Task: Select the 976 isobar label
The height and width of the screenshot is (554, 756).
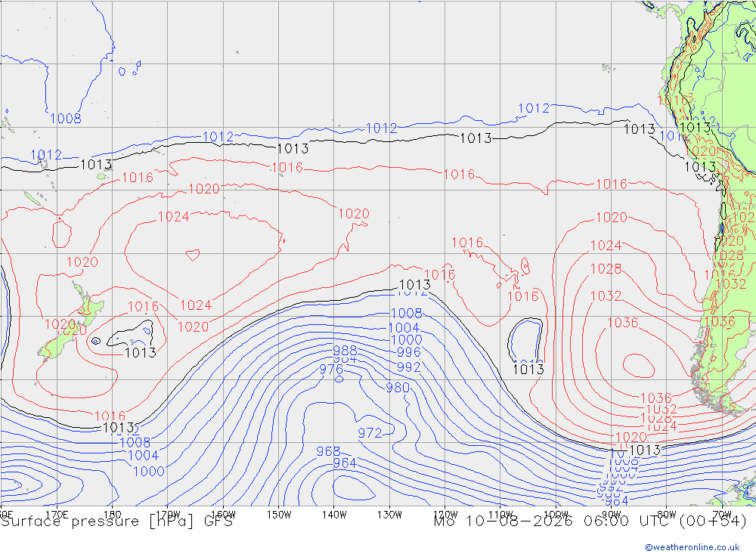Action: pyautogui.click(x=331, y=370)
